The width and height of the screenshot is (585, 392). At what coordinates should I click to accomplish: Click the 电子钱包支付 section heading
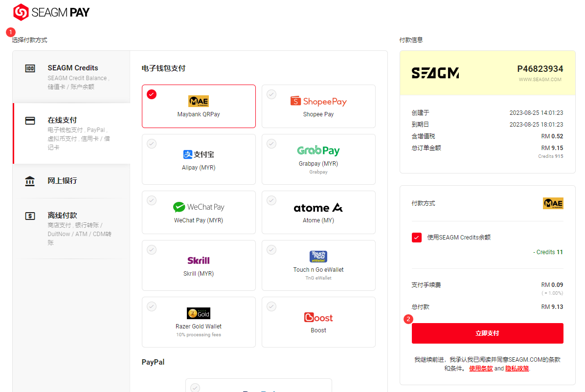[163, 68]
